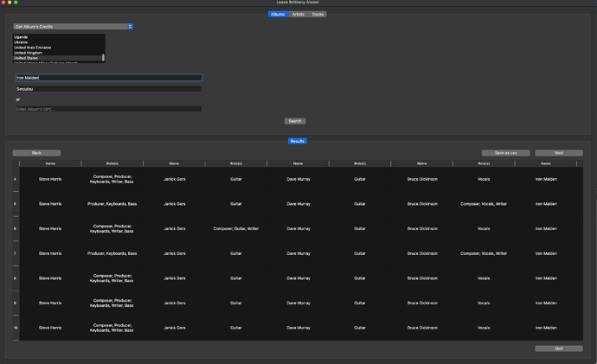Click Composer, Guitar, Writer cell in row 6
This screenshot has height=364, width=597.
click(x=236, y=228)
